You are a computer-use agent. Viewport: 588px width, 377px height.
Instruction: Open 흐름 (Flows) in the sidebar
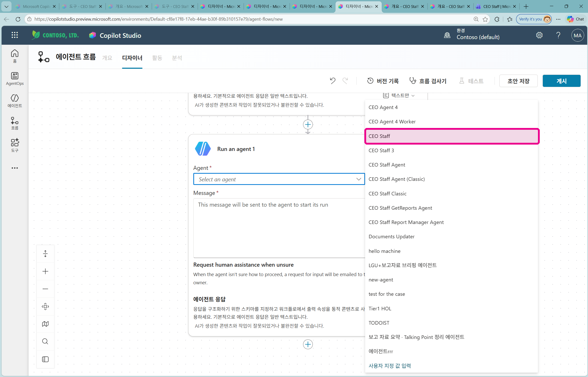15,123
